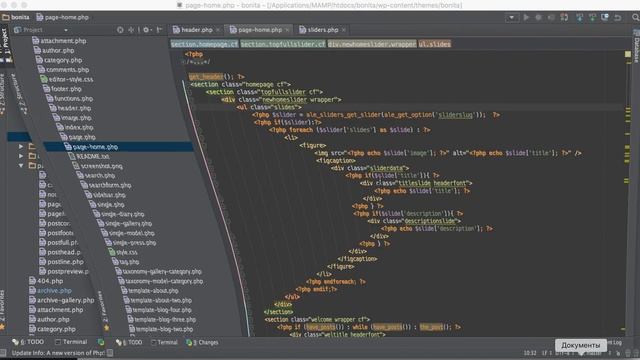Viewport: 640px width, 360px height.
Task: Click page-home.php in the navigation bar
Action: [62, 17]
